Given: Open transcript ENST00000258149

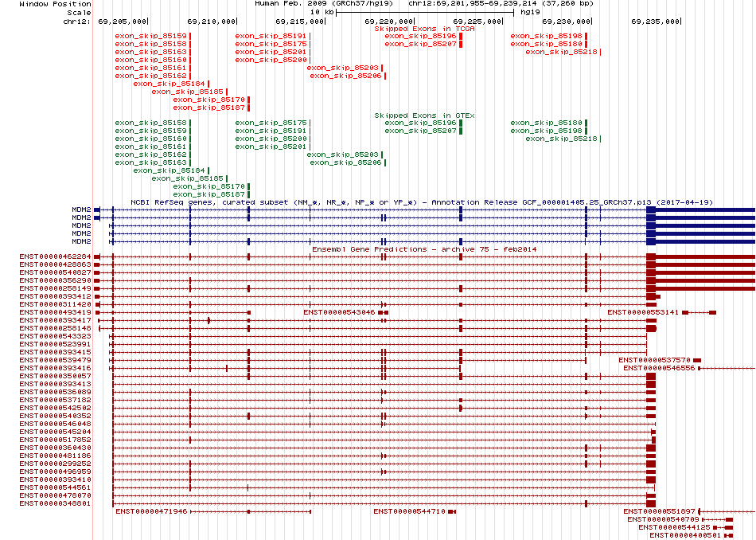Looking at the screenshot, I should [x=56, y=288].
